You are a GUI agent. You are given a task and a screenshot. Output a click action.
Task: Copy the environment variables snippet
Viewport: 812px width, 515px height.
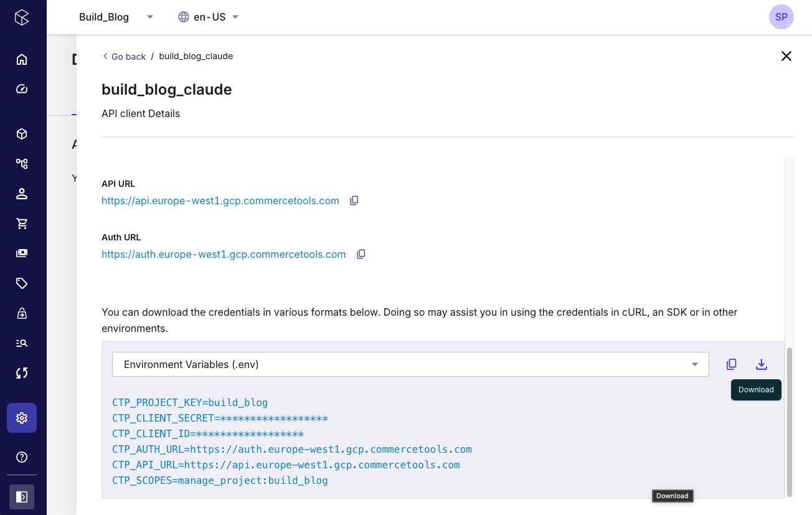click(x=732, y=364)
